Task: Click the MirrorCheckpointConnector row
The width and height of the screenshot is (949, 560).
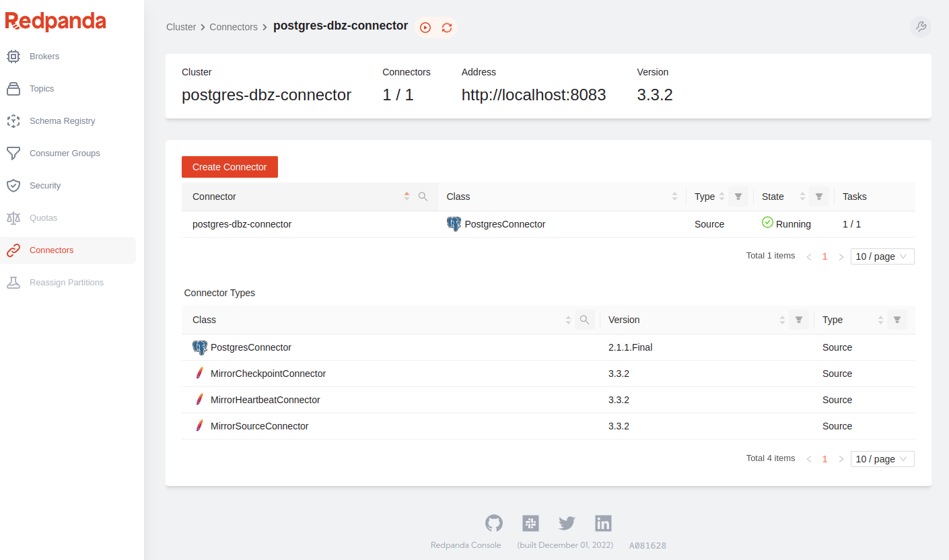Action: tap(549, 374)
